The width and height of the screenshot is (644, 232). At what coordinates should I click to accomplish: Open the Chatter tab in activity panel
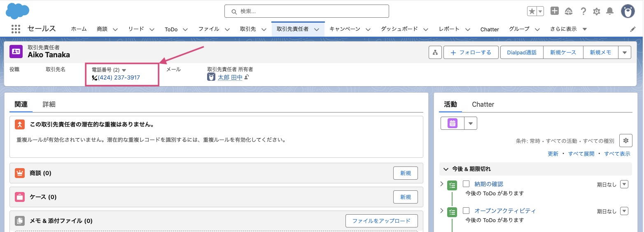pyautogui.click(x=483, y=104)
